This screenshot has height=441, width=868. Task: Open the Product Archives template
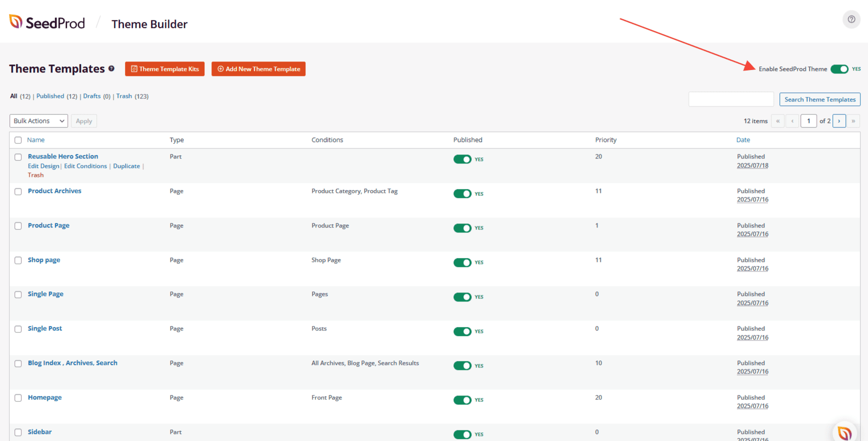click(54, 191)
